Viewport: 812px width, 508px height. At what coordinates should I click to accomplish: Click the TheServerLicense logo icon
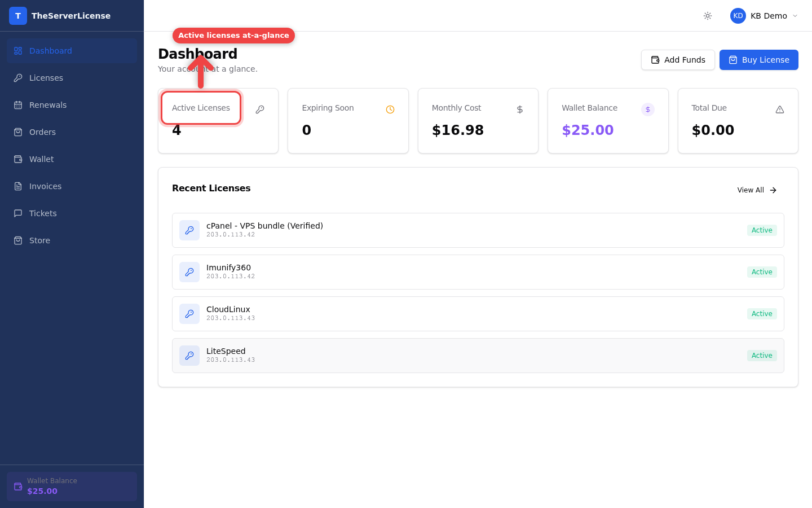(18, 16)
